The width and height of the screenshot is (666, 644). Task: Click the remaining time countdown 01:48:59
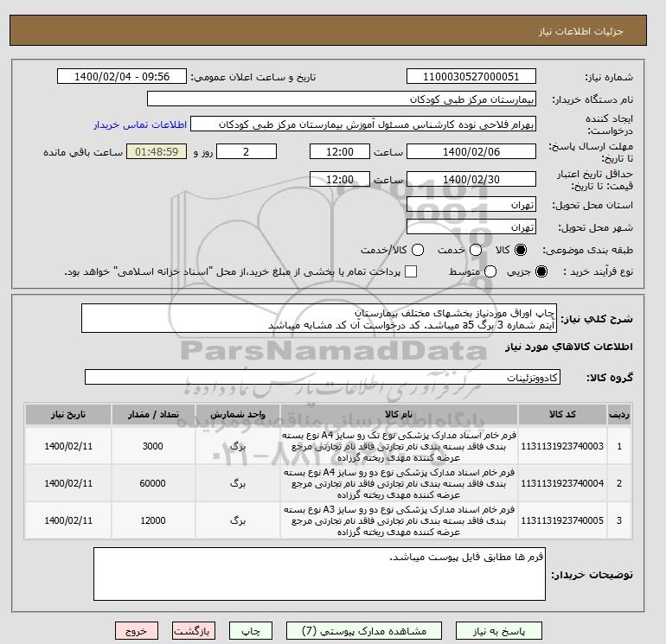coord(157,151)
